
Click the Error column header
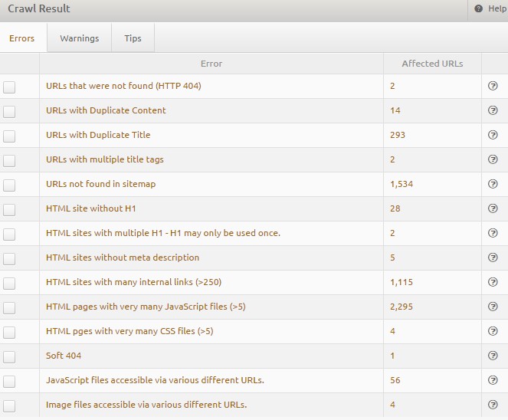(x=211, y=64)
